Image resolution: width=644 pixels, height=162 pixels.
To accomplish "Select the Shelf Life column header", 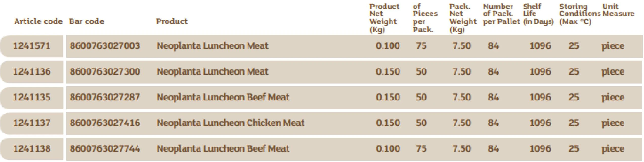I will pyautogui.click(x=539, y=14).
